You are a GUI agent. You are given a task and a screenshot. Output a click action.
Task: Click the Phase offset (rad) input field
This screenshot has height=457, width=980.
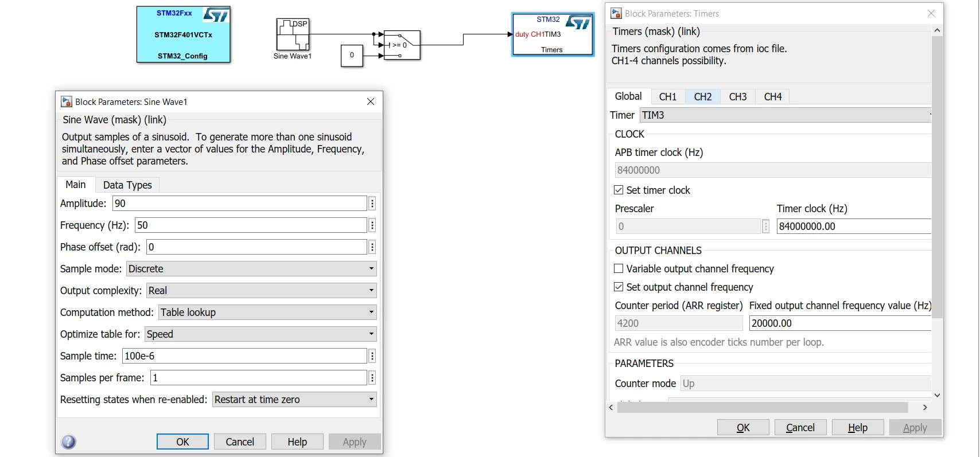click(256, 247)
